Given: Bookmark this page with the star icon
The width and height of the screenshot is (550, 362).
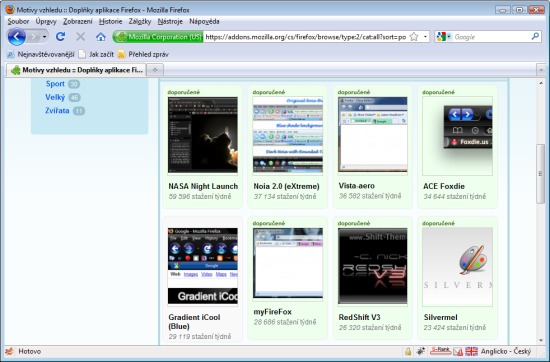Looking at the screenshot, I should point(414,37).
